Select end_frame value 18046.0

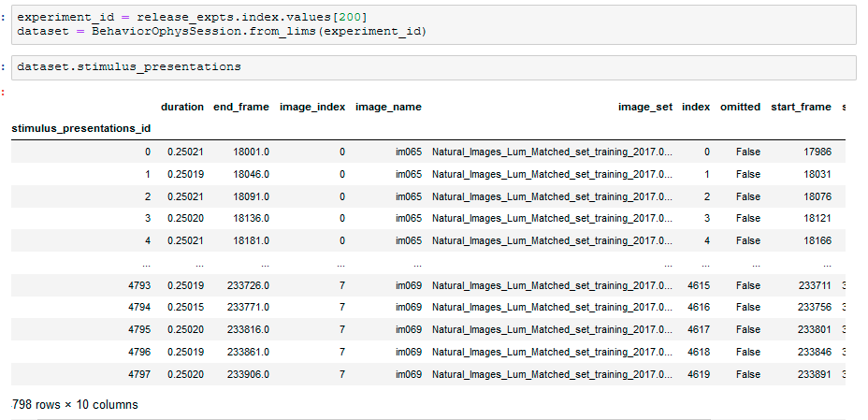click(252, 174)
